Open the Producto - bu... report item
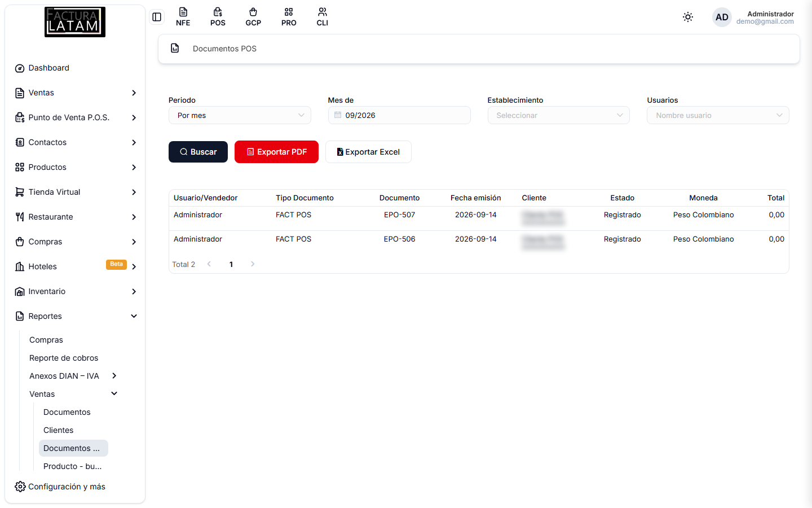The height and width of the screenshot is (508, 812). pos(73,466)
